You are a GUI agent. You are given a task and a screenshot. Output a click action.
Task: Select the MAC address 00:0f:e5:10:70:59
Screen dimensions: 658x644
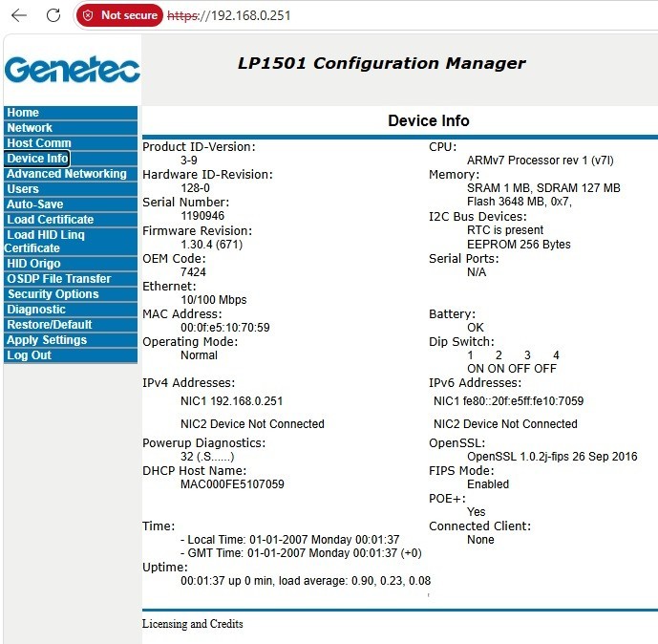click(x=225, y=328)
